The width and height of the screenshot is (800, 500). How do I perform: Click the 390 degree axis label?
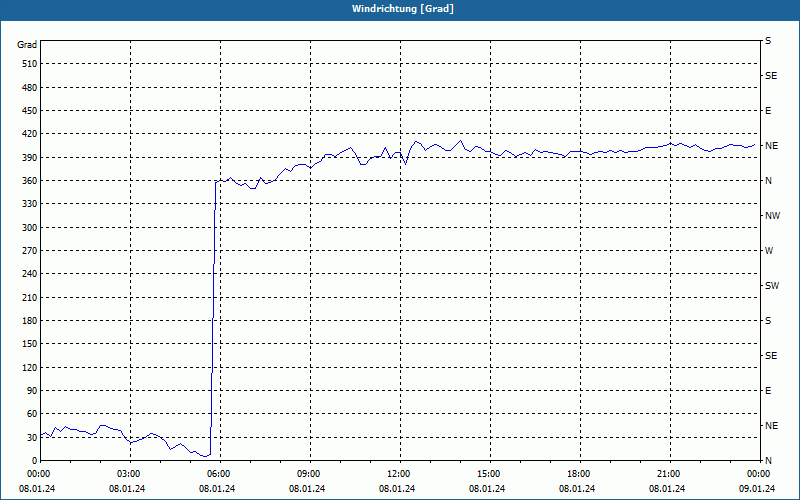click(30, 158)
